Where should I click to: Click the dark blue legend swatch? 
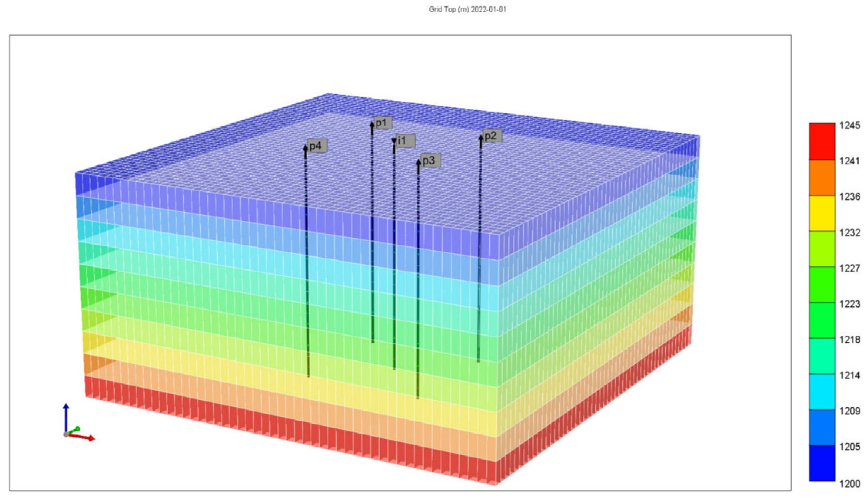click(x=822, y=463)
